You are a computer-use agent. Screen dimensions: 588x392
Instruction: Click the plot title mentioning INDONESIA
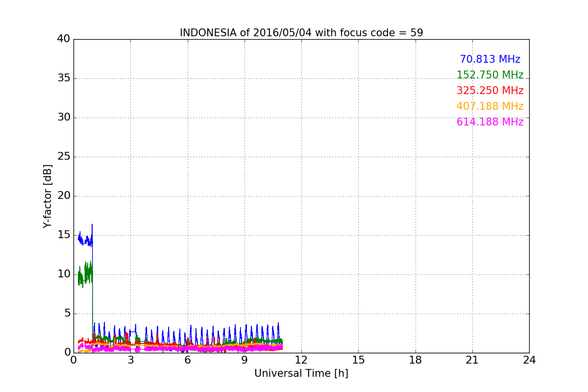coord(301,33)
